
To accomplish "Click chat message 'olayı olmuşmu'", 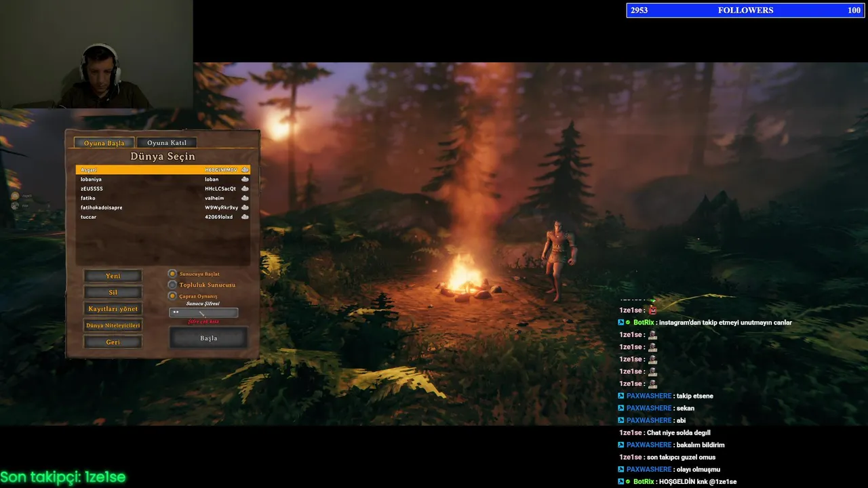I will pos(698,469).
